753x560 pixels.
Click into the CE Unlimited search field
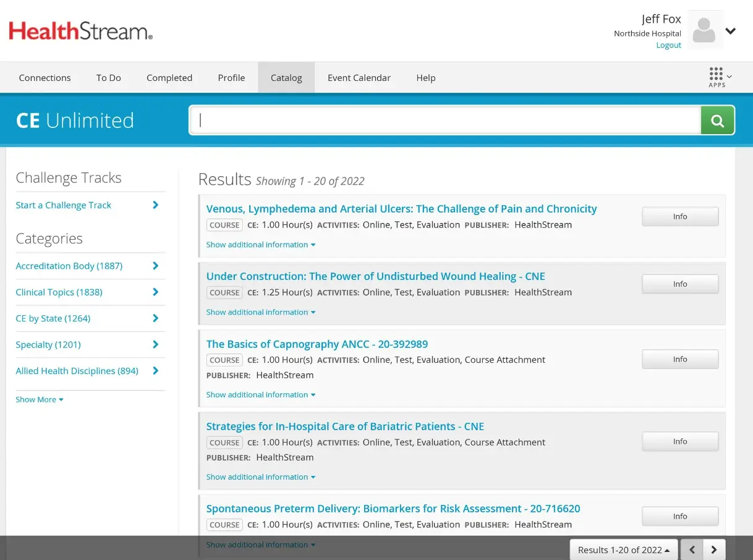(x=445, y=121)
